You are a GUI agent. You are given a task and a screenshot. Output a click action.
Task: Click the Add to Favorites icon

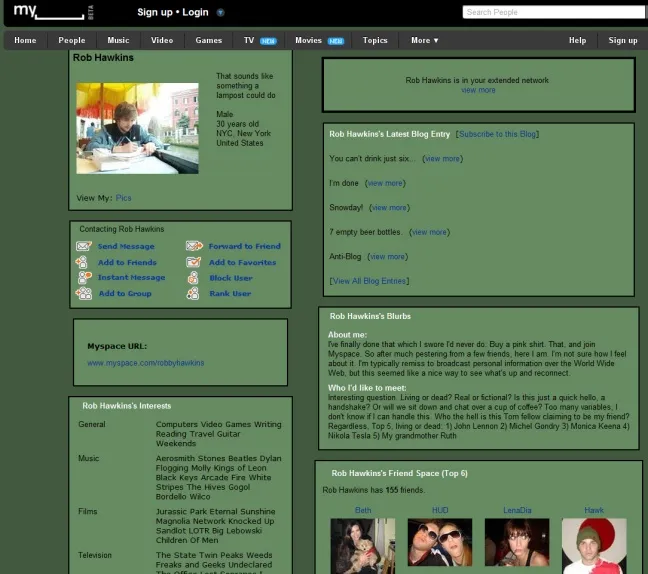[193, 262]
